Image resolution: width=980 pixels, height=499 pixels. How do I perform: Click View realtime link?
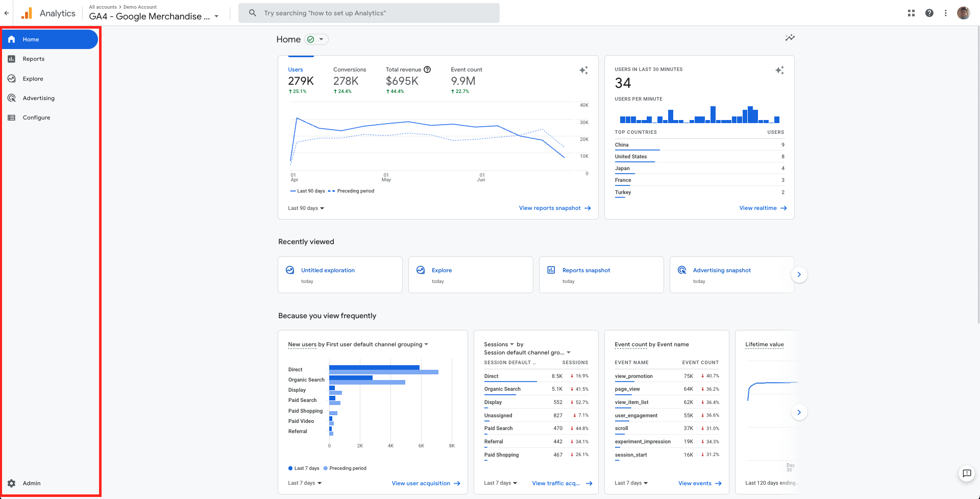tap(763, 208)
